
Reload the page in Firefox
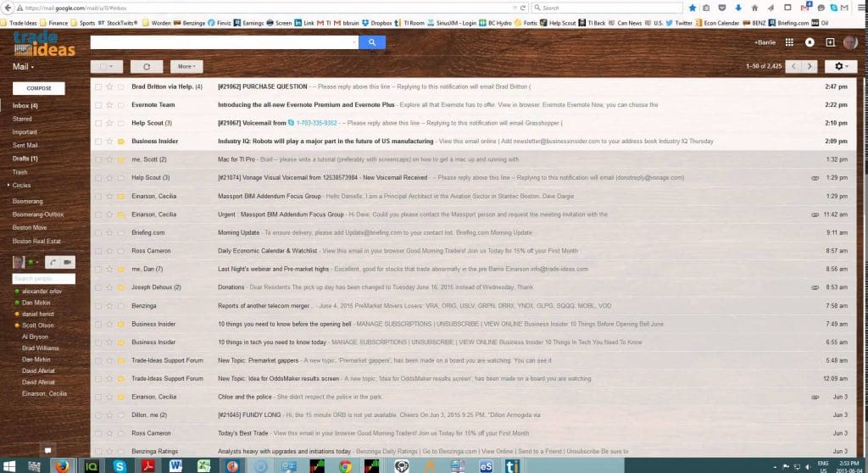pyautogui.click(x=522, y=8)
